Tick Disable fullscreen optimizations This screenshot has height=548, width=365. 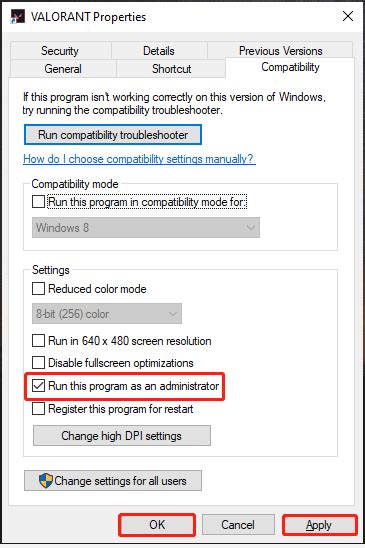click(x=38, y=363)
